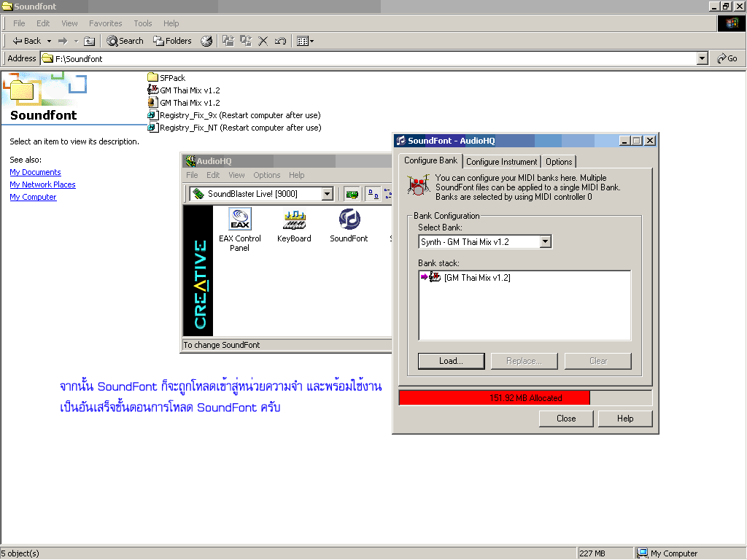Open the View menu in AudioHQ window
Image resolution: width=747 pixels, height=560 pixels.
(x=236, y=175)
